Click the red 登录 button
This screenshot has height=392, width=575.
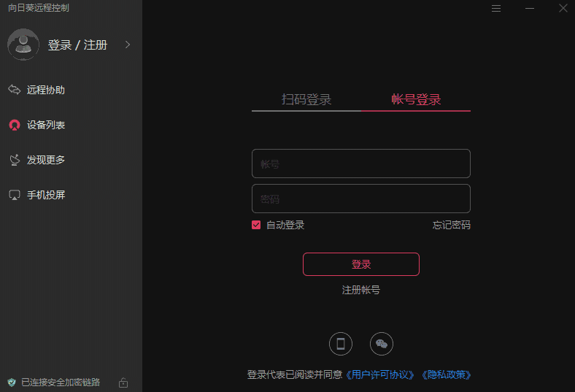coord(361,264)
